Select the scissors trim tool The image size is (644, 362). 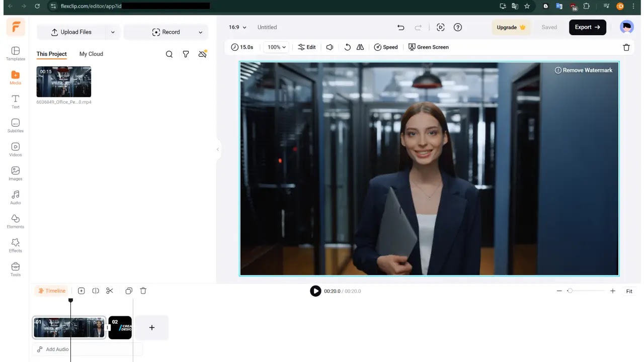[110, 291]
